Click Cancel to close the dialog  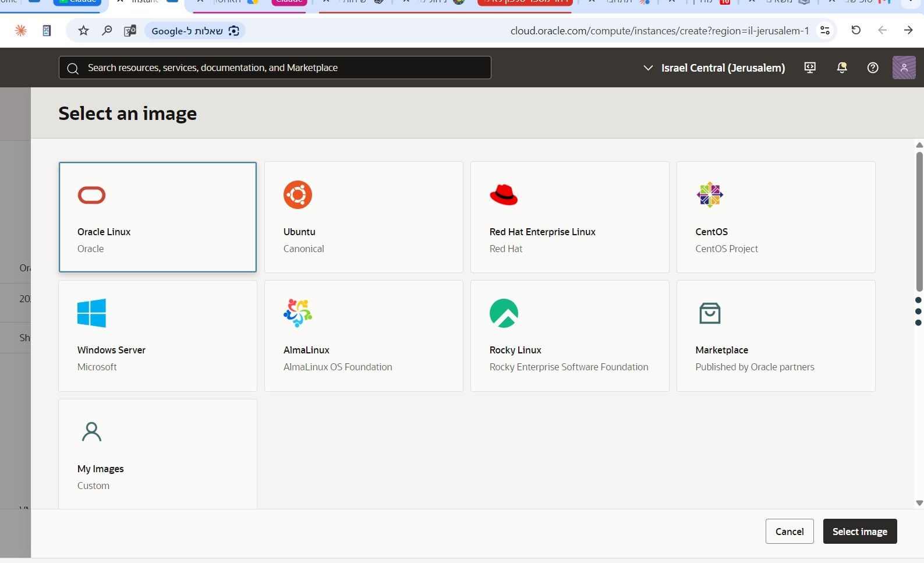[790, 532]
